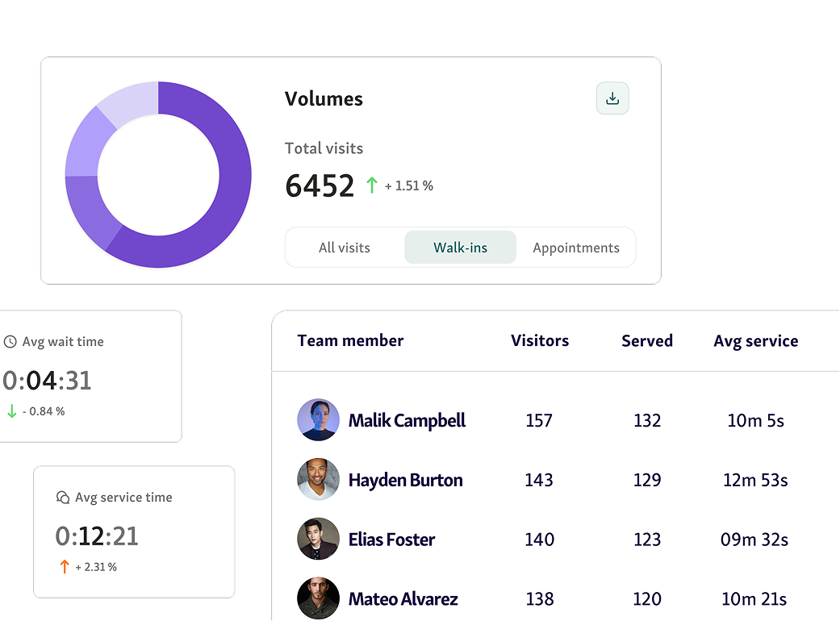840x621 pixels.
Task: Click the clock icon beside Avg wait time
Action: click(x=10, y=342)
